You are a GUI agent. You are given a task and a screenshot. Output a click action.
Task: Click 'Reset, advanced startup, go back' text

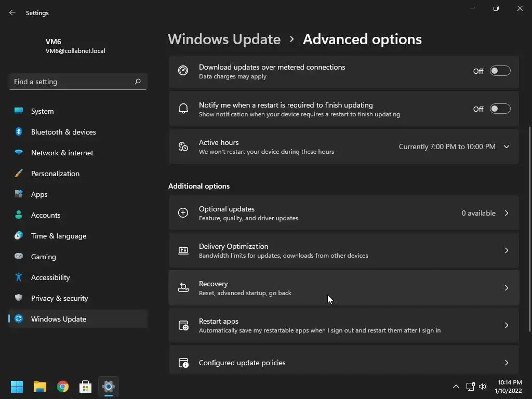[245, 293]
